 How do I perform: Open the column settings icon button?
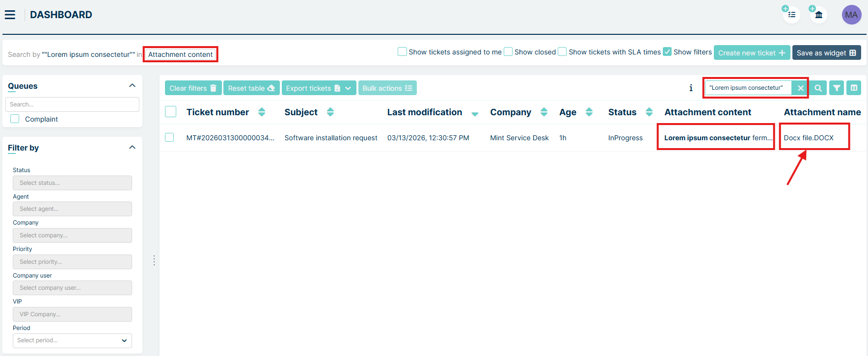[854, 88]
